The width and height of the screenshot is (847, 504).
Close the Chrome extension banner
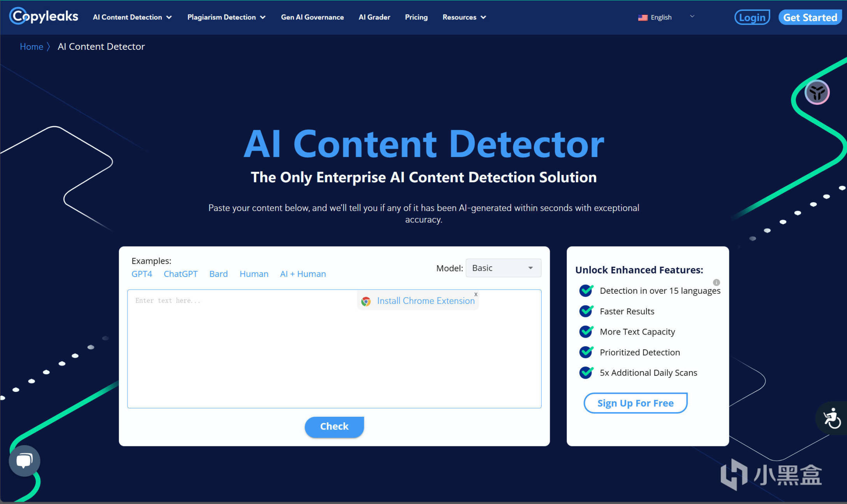click(x=476, y=294)
